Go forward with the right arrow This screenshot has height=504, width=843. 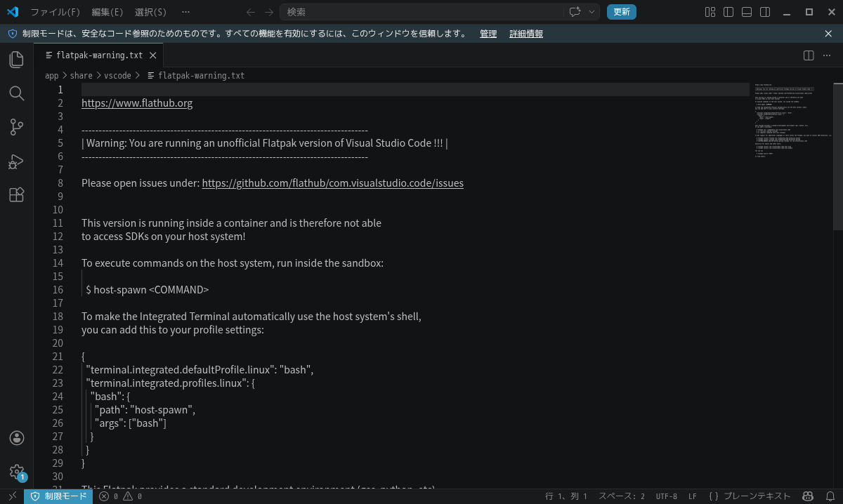(269, 12)
